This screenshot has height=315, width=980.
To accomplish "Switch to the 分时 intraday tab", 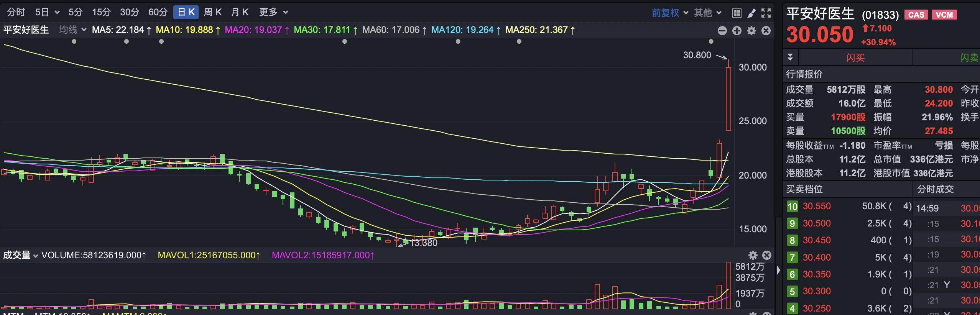I will 16,12.
